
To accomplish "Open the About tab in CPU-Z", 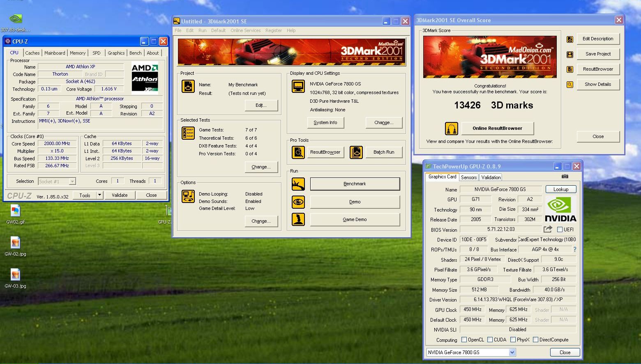I will tap(153, 53).
